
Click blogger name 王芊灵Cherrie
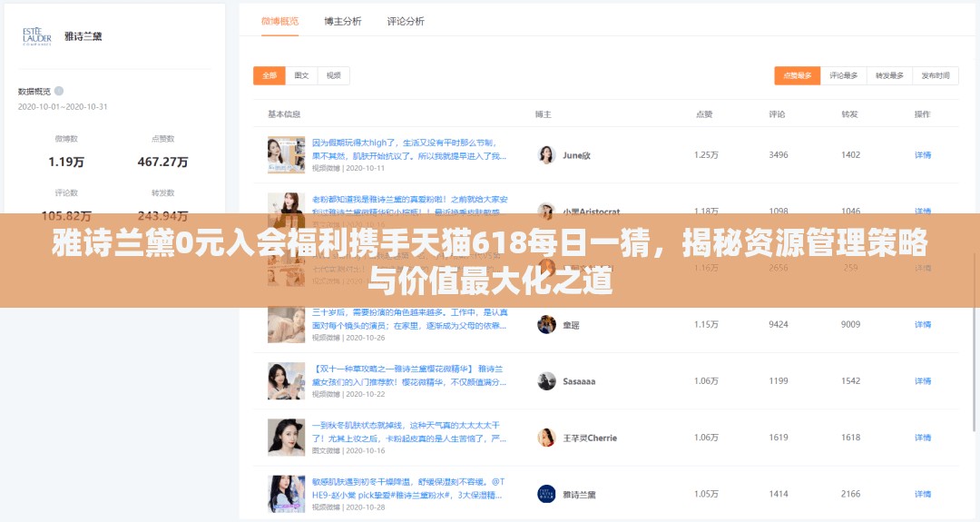click(x=590, y=438)
